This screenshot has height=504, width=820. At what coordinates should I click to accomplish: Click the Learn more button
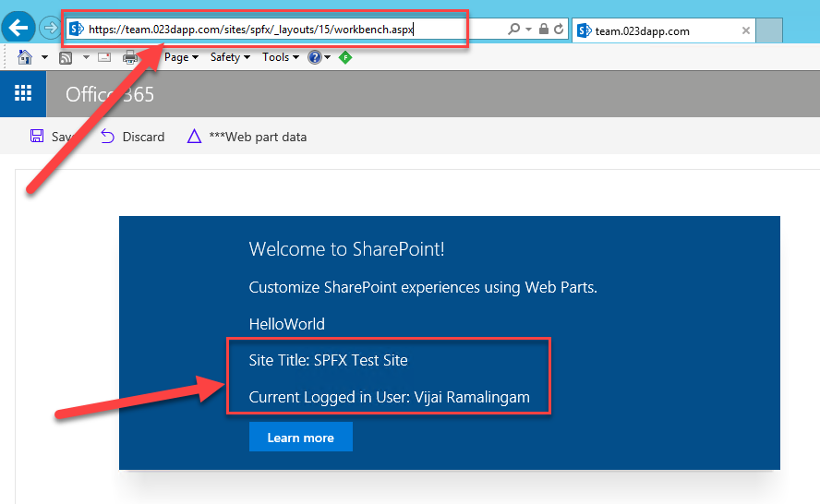[x=301, y=438]
